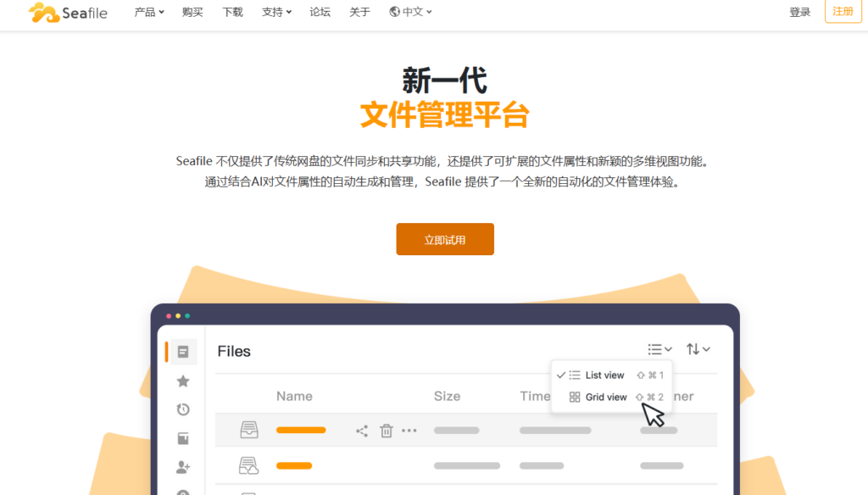Click the three-dots more icon
The height and width of the screenshot is (495, 868).
(409, 431)
